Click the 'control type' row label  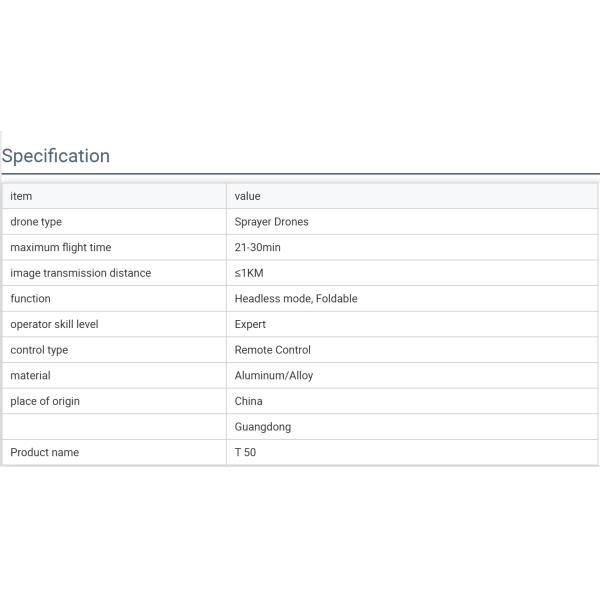39,350
